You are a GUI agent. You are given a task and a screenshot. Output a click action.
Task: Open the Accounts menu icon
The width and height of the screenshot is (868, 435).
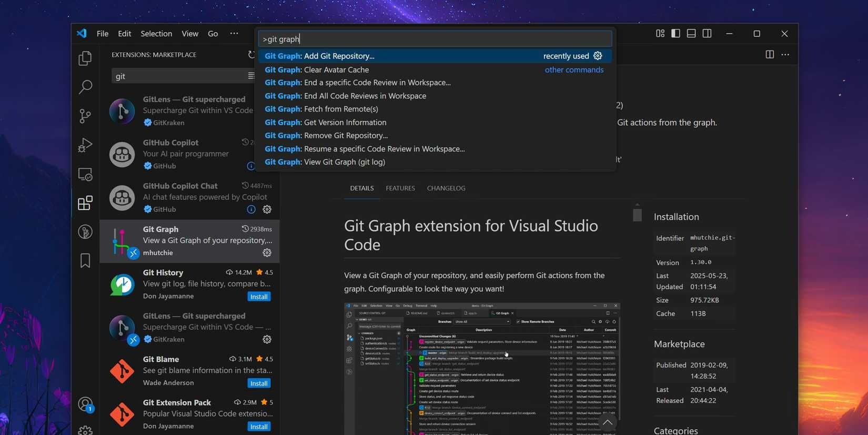[85, 404]
